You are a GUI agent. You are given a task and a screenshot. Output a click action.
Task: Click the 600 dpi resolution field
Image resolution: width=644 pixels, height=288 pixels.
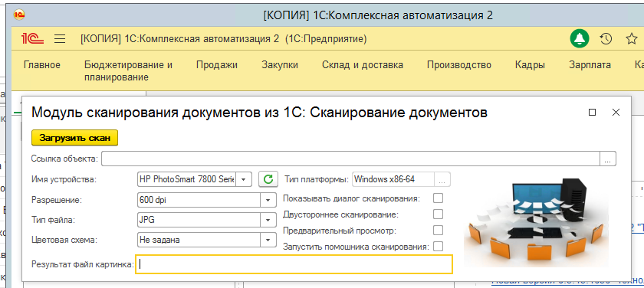pyautogui.click(x=199, y=200)
